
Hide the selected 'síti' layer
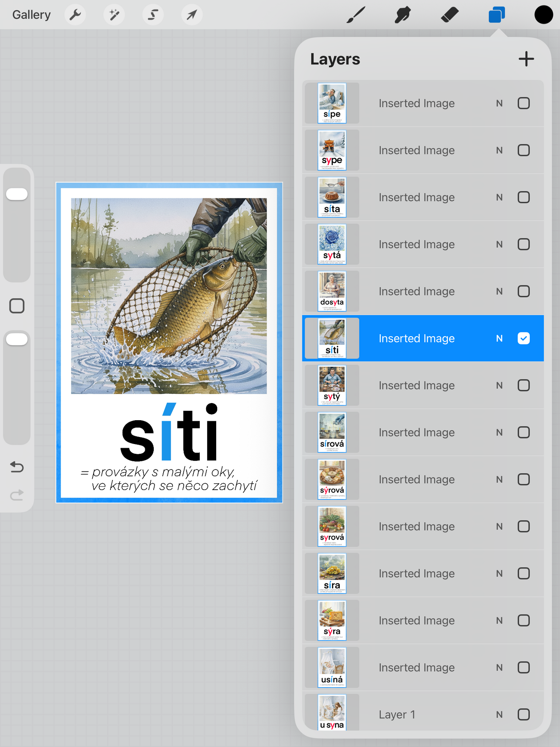pyautogui.click(x=523, y=338)
